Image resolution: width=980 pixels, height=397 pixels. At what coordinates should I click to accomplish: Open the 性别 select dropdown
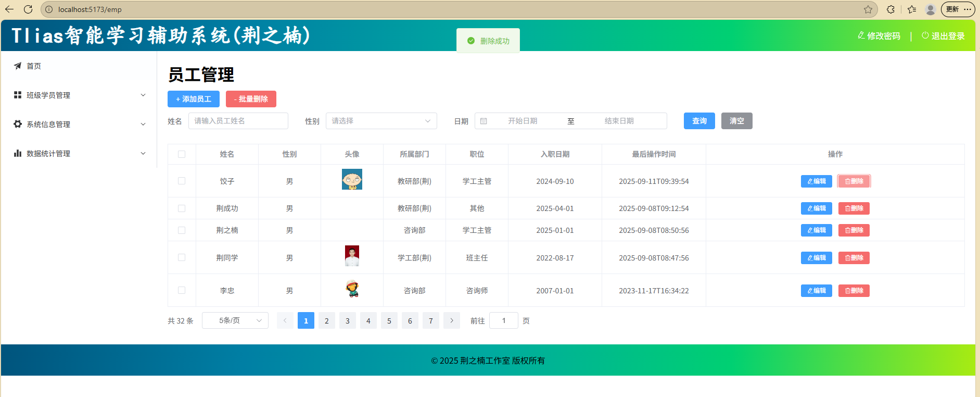tap(381, 121)
